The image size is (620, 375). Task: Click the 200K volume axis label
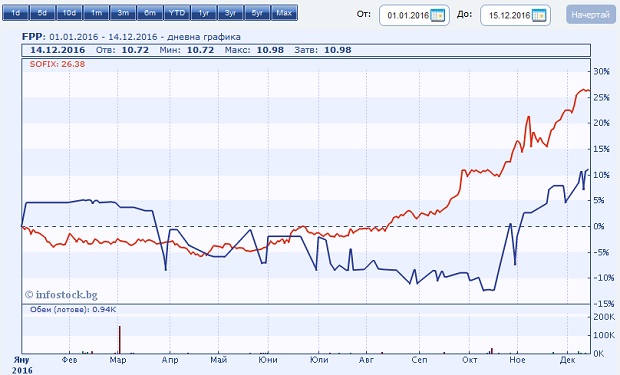click(604, 317)
